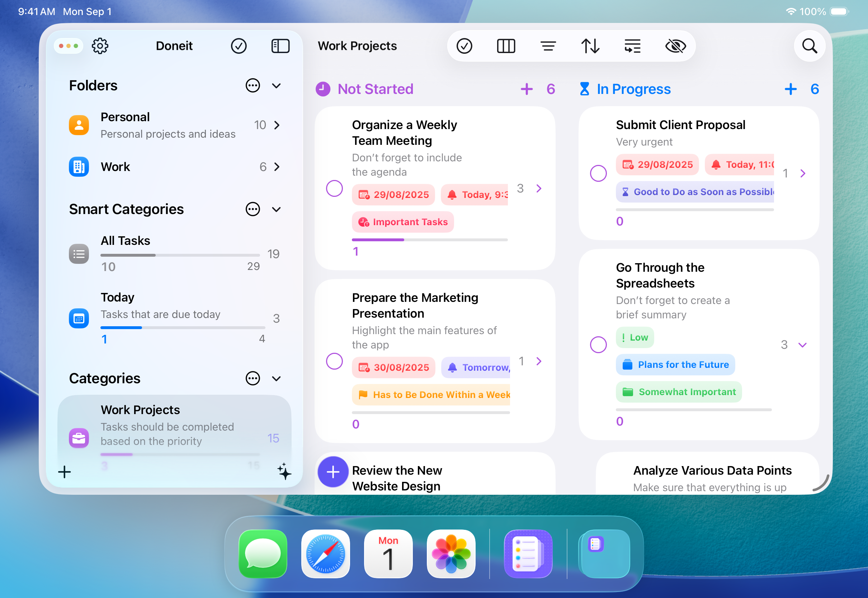Toggle hidden items eye icon
The width and height of the screenshot is (868, 598).
click(x=675, y=46)
